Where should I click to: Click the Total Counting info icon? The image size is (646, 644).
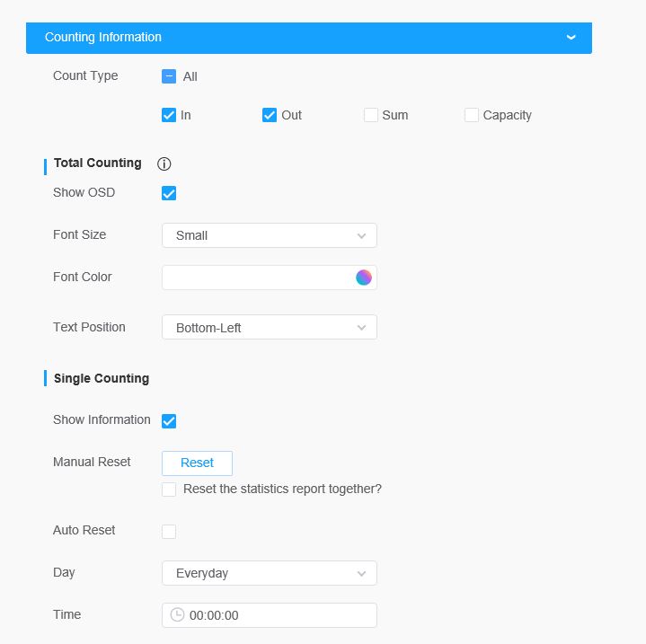pos(164,163)
